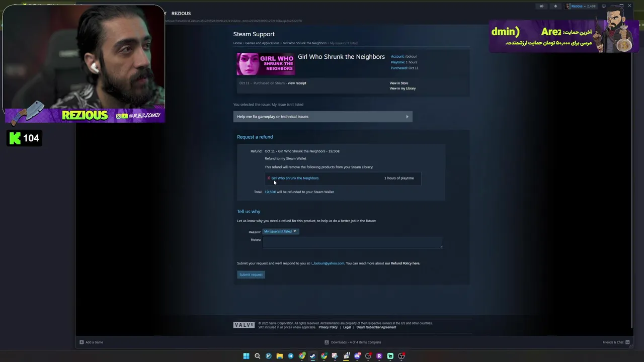Open the purple R app in taskbar
The image size is (644, 362).
point(379,356)
